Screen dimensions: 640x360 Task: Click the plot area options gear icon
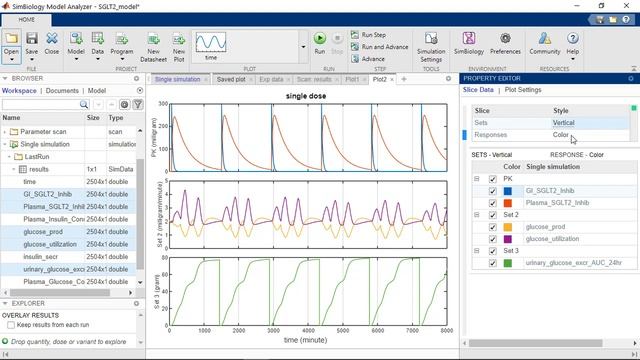(448, 79)
